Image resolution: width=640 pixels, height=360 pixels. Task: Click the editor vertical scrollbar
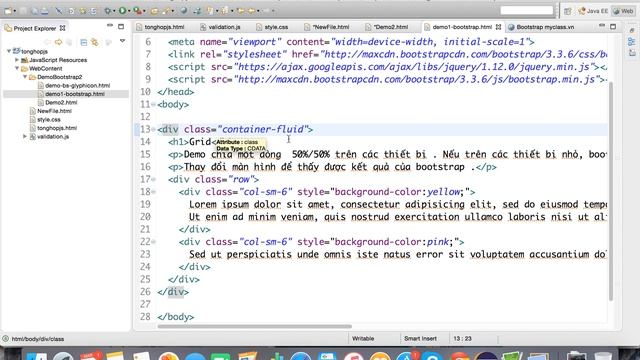click(x=611, y=191)
